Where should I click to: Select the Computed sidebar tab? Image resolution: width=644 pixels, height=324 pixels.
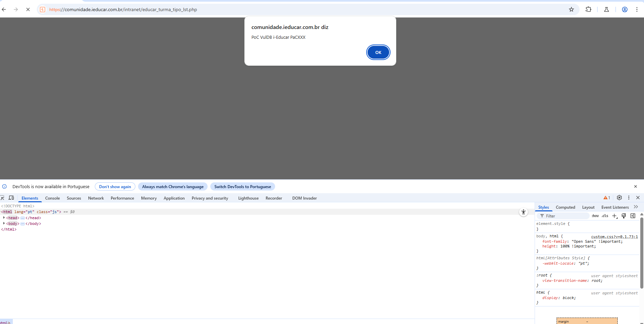565,207
